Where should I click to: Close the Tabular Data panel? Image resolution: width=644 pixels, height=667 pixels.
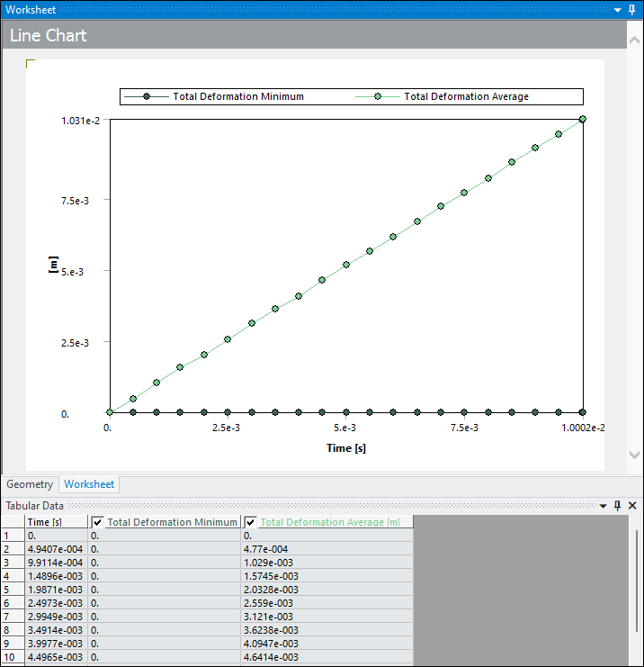[632, 505]
